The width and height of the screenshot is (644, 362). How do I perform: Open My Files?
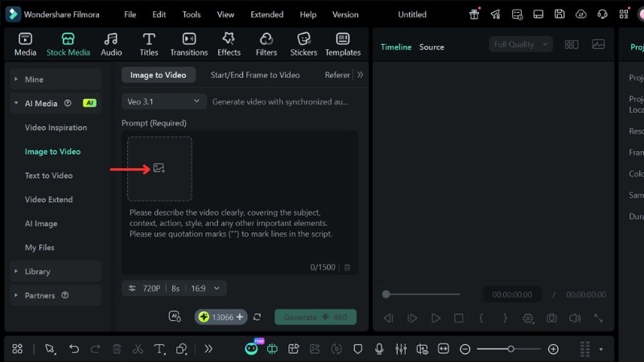(x=39, y=248)
